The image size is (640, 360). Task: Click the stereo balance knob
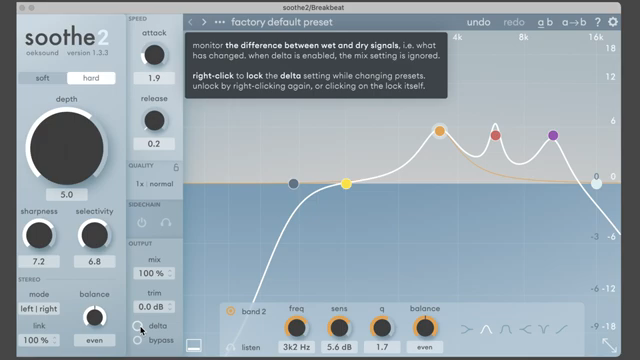(94, 317)
